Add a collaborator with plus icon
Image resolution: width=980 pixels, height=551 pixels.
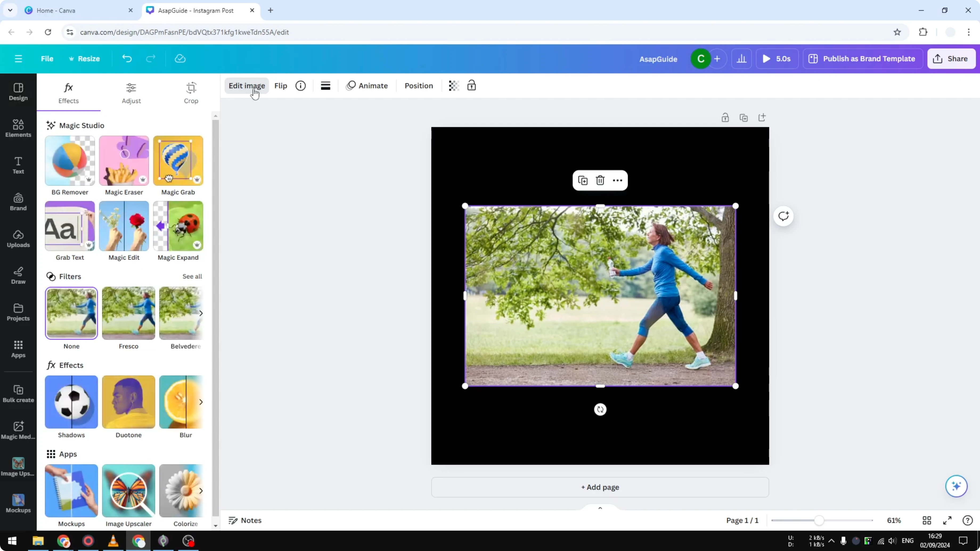tap(717, 59)
